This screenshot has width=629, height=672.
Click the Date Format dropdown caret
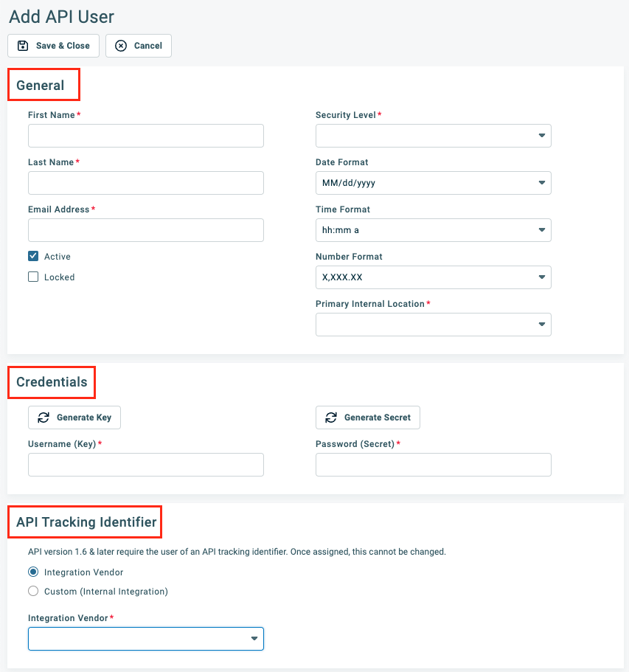pos(542,183)
